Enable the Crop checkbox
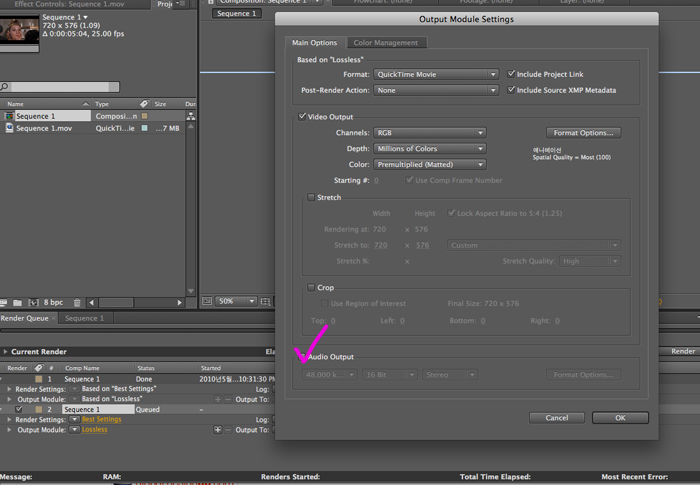This screenshot has height=485, width=700. [x=311, y=288]
